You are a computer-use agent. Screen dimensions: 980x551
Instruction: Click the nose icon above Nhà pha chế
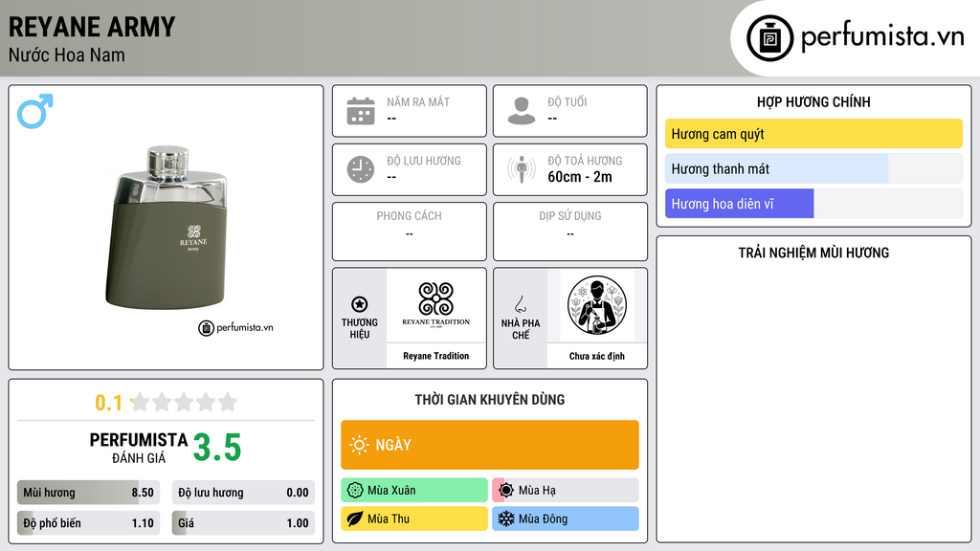(520, 304)
